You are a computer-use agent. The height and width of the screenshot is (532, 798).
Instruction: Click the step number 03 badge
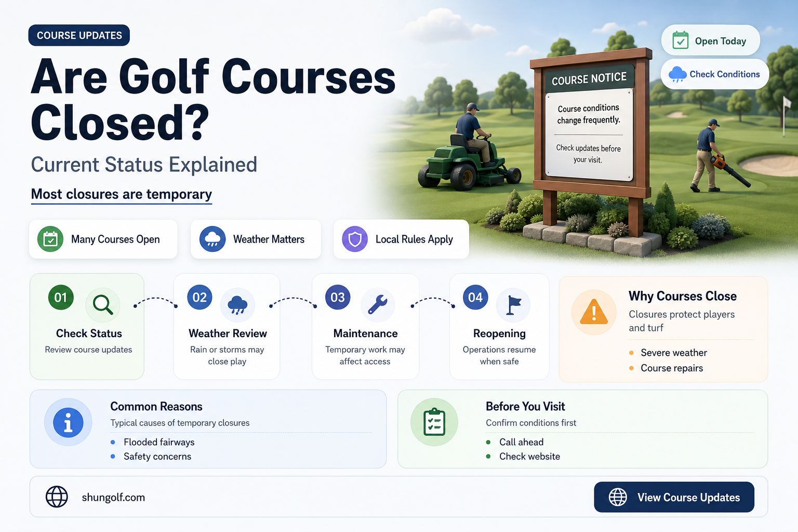[338, 297]
